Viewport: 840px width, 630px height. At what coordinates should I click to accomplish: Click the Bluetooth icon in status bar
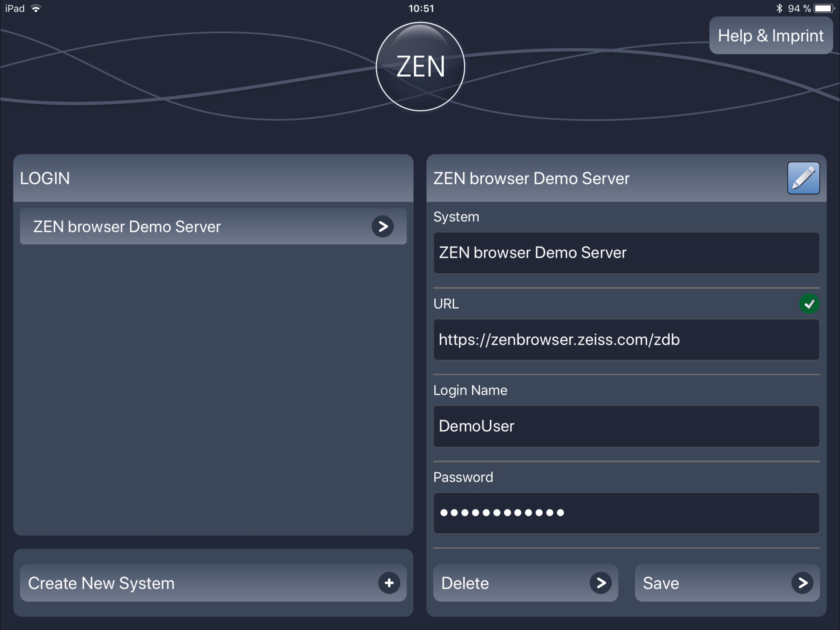point(779,8)
